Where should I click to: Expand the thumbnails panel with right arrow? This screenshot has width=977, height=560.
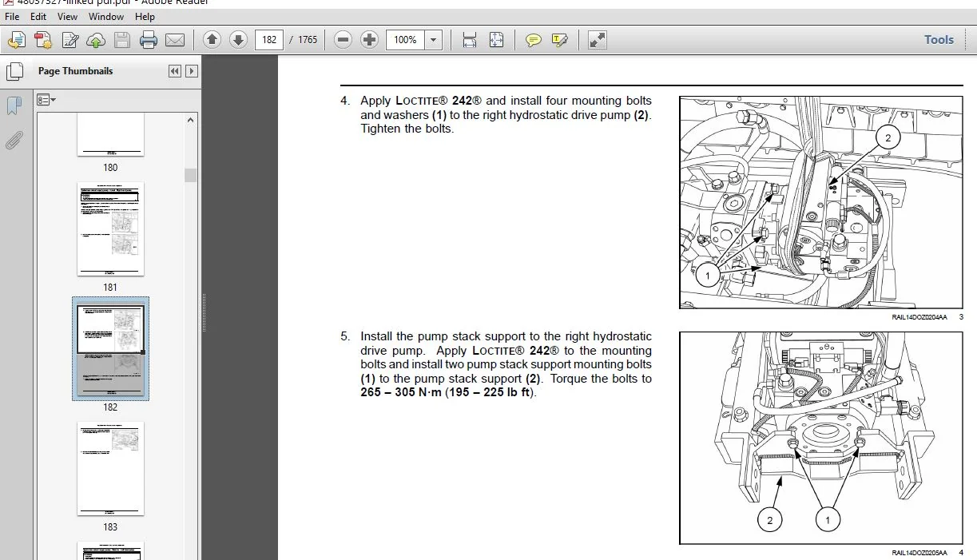click(192, 71)
